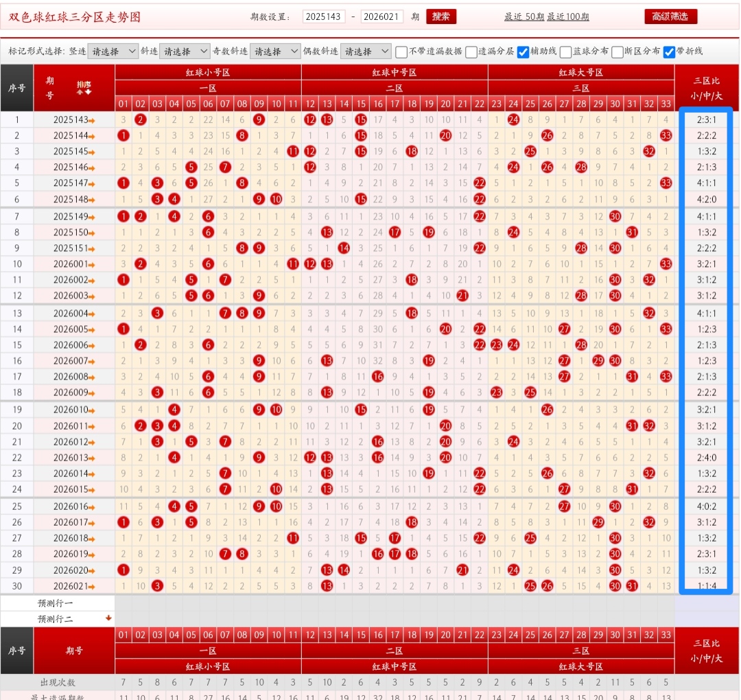Click start period field showing 2025143
The width and height of the screenshot is (741, 700).
324,16
